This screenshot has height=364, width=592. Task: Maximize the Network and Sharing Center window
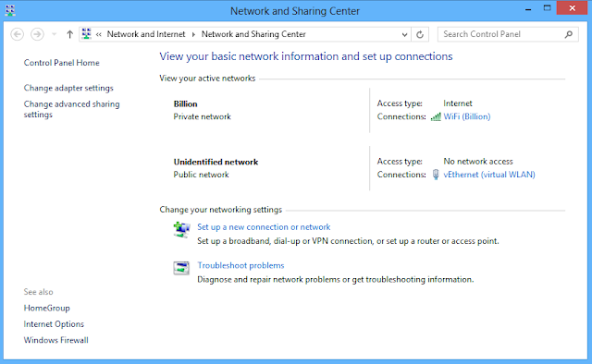pos(547,8)
